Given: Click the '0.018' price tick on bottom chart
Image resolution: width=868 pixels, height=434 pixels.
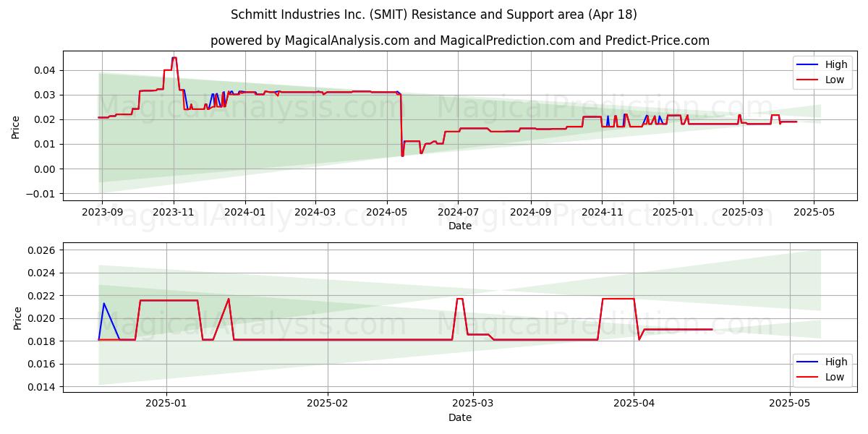Looking at the screenshot, I should pyautogui.click(x=42, y=341).
